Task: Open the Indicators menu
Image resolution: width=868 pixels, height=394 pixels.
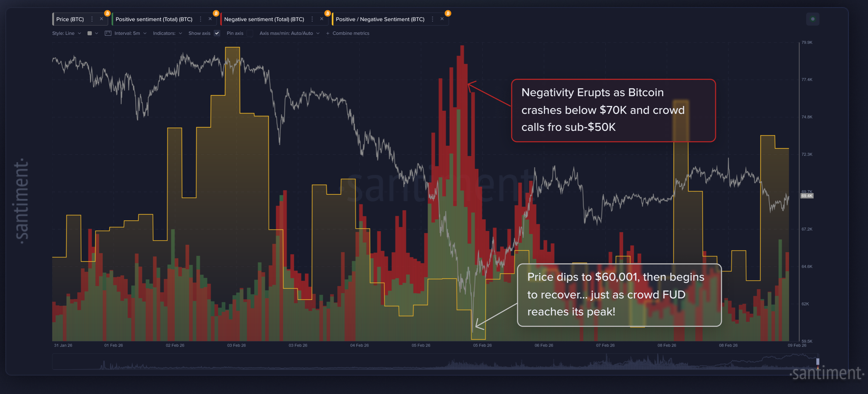Action: pyautogui.click(x=167, y=33)
